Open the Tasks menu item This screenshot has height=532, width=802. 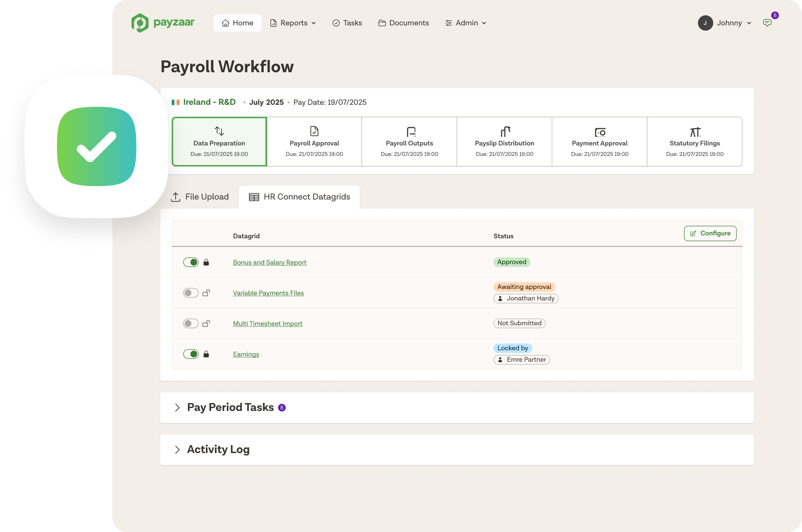click(x=347, y=23)
